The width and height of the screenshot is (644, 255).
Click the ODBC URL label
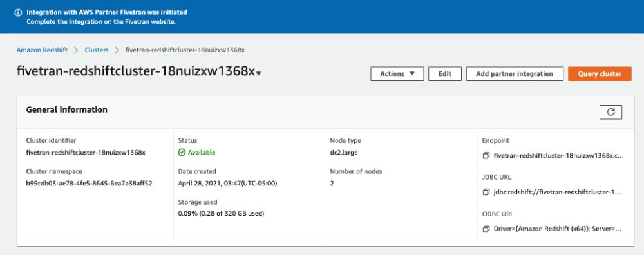pyautogui.click(x=498, y=214)
